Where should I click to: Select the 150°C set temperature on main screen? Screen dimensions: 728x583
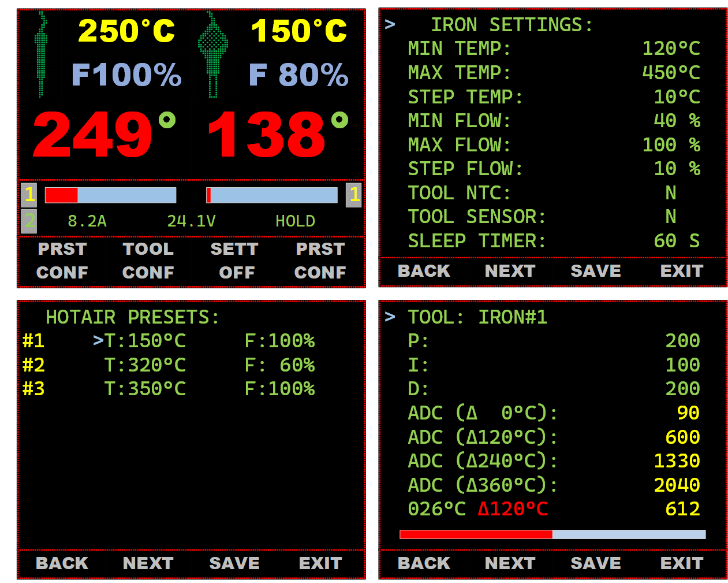tap(299, 31)
